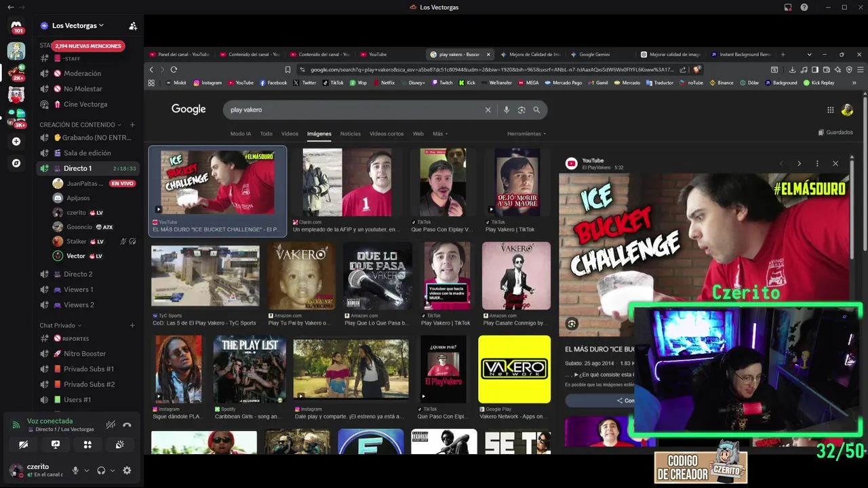868x488 pixels.
Task: Click the Google logo
Action: coord(189,109)
